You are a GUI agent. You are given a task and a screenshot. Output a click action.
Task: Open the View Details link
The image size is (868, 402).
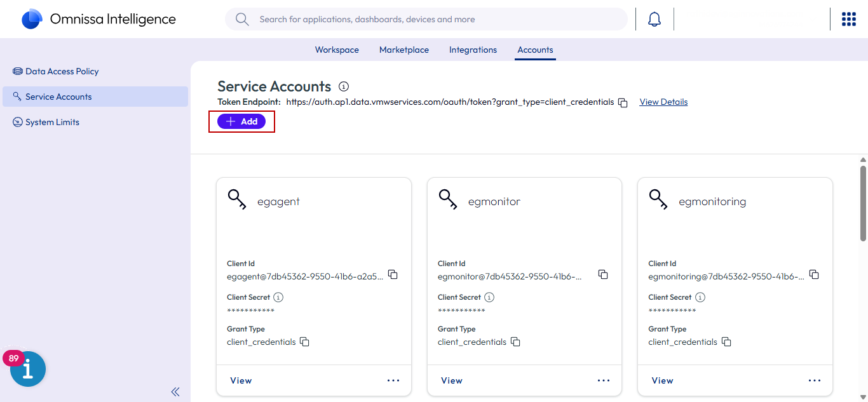663,102
